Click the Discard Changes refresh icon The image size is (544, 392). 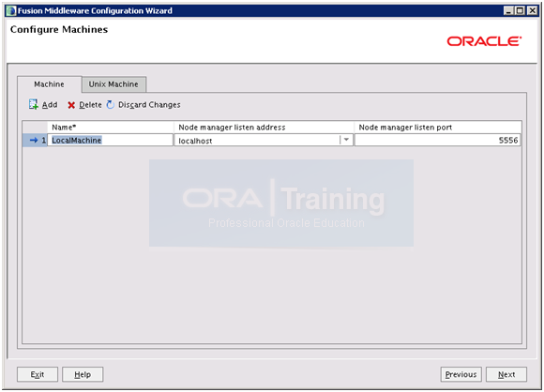[x=111, y=105]
